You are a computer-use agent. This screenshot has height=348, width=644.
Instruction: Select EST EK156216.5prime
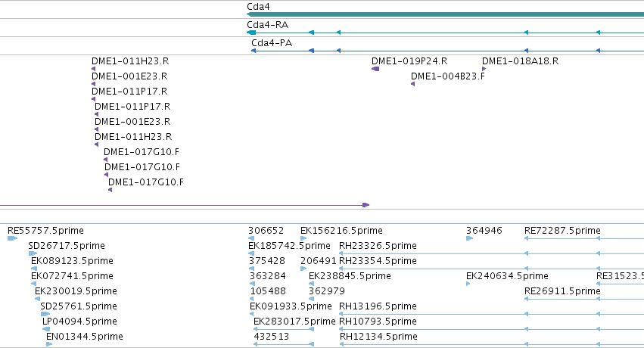click(341, 231)
